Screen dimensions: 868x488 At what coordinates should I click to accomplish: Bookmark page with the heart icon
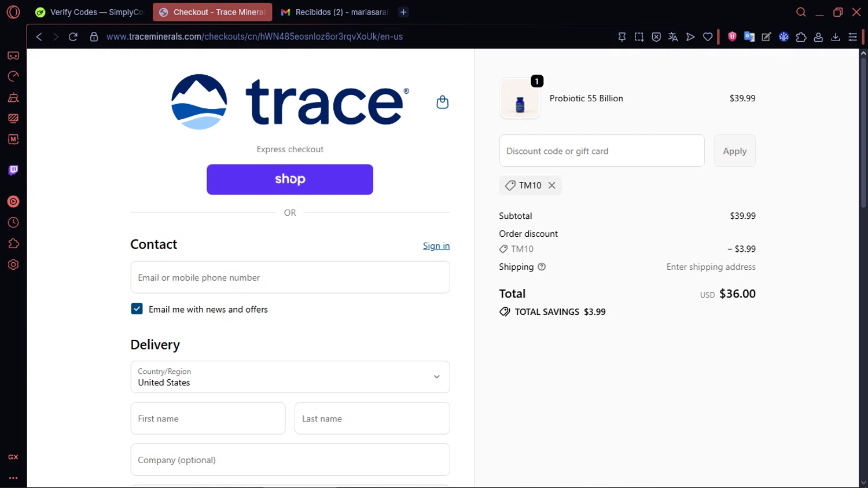[708, 36]
